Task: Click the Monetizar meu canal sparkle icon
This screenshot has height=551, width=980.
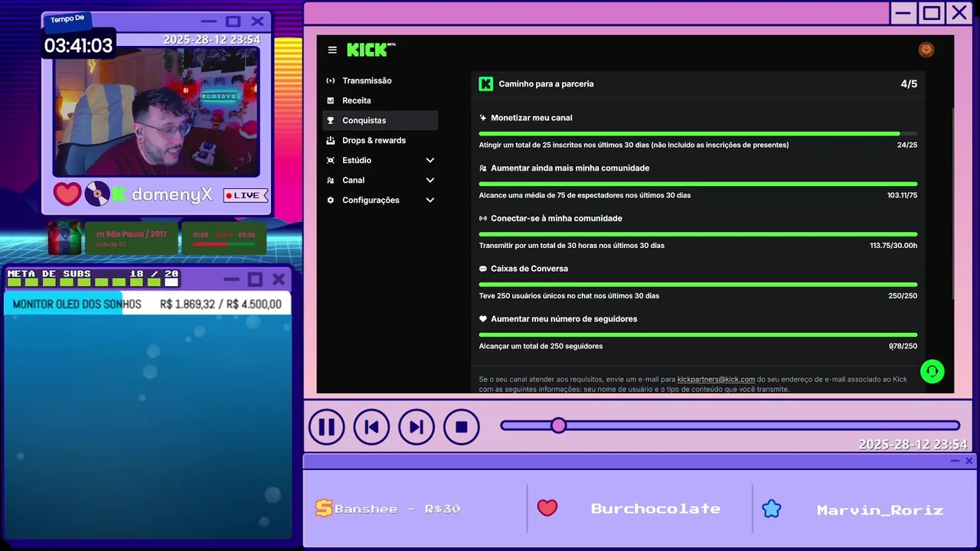Action: pos(483,118)
